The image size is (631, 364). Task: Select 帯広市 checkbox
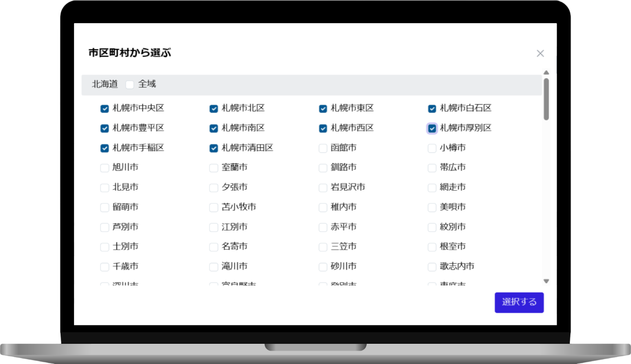pos(432,168)
